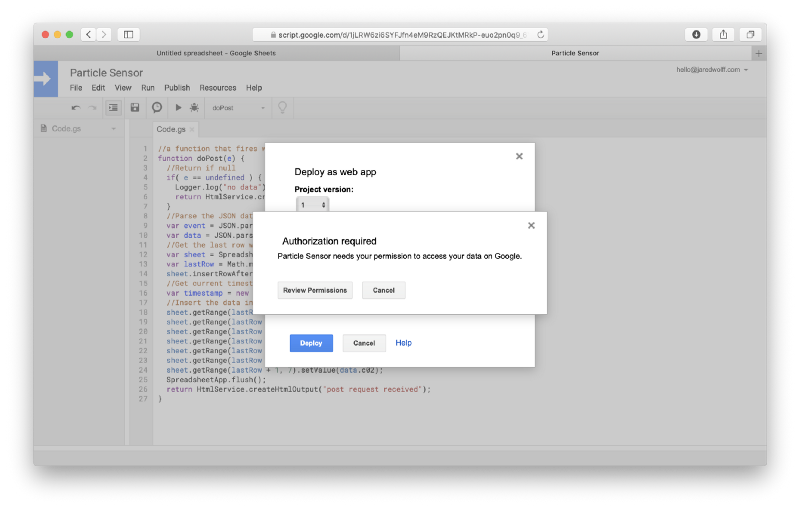This screenshot has width=800, height=510.
Task: Add a new Safari tab plus
Action: 759,53
